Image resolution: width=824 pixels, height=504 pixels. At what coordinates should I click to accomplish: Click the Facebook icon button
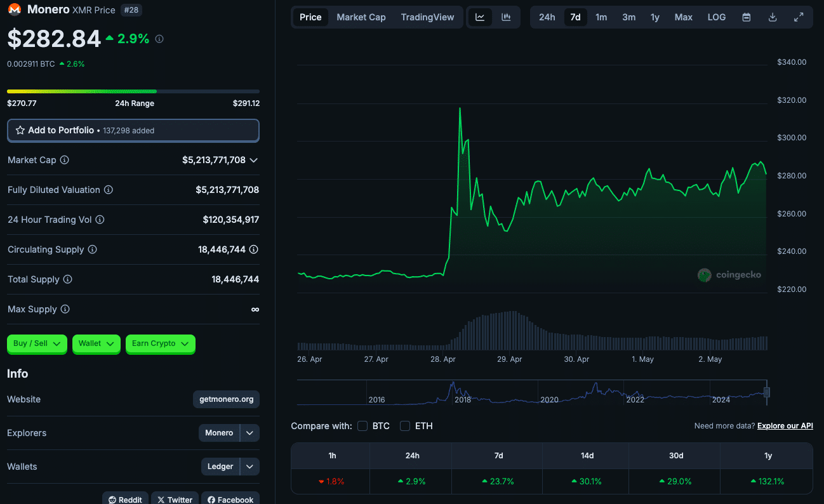tap(230, 500)
